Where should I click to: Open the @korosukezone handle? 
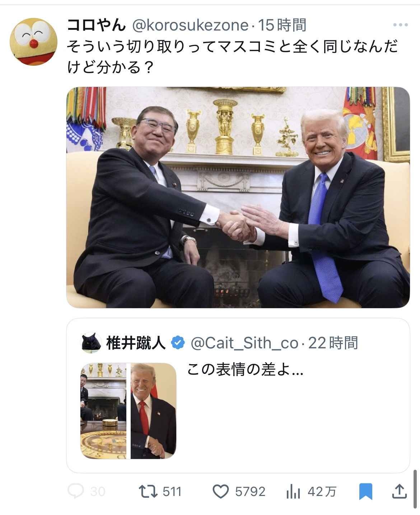click(190, 25)
